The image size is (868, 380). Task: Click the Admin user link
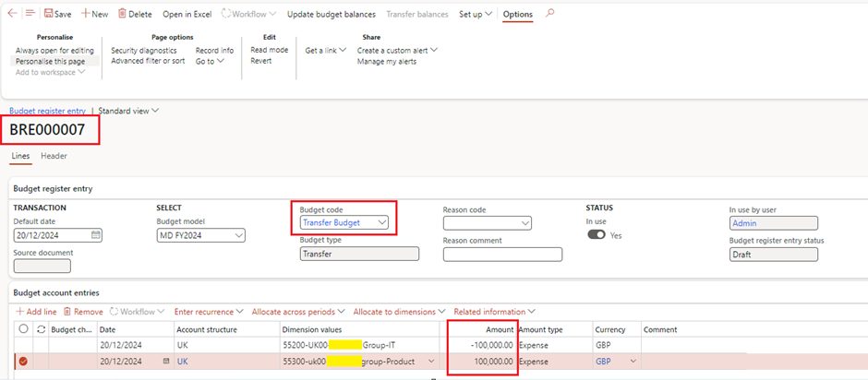[x=744, y=223]
